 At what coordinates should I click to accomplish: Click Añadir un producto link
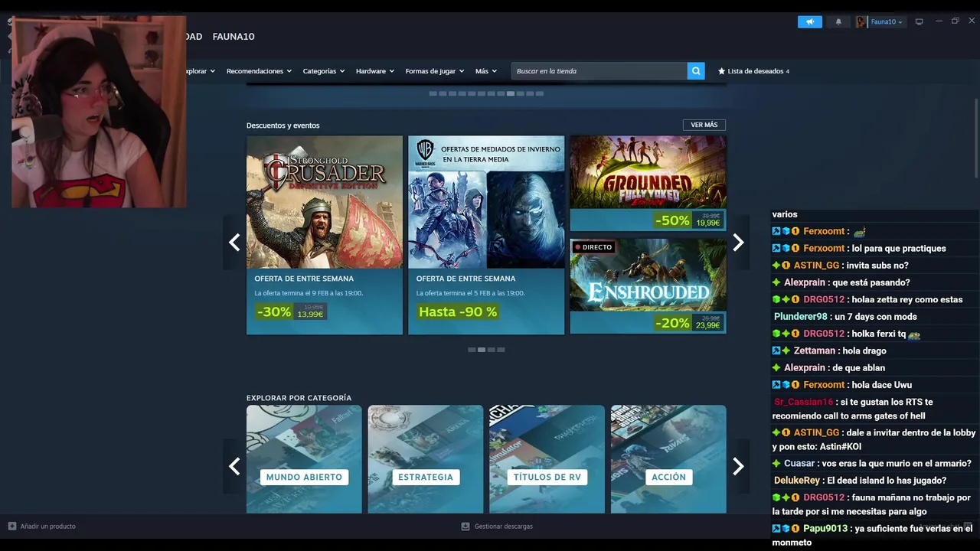(47, 527)
